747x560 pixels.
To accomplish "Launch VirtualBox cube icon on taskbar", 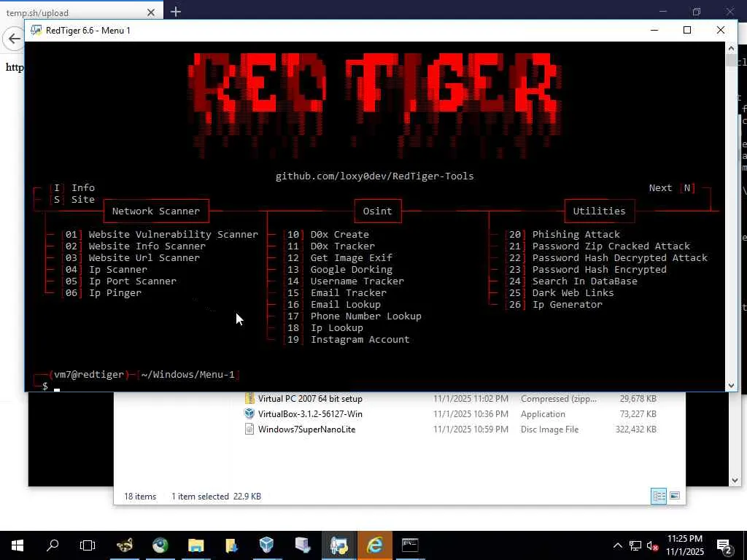I will [267, 545].
